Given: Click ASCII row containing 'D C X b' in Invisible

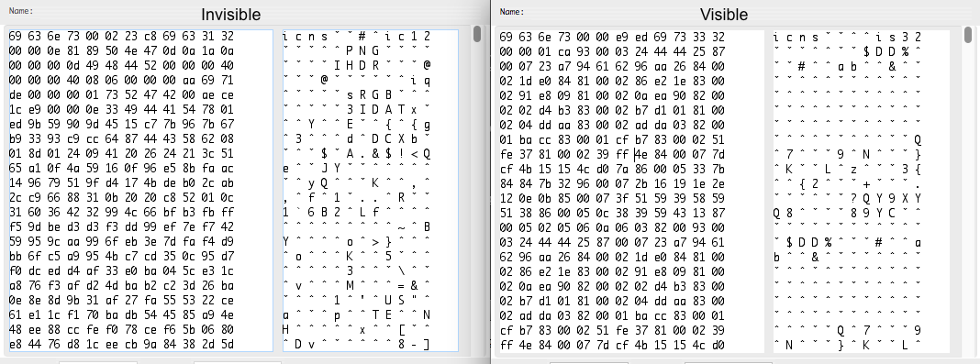Looking at the screenshot, I should [x=356, y=139].
